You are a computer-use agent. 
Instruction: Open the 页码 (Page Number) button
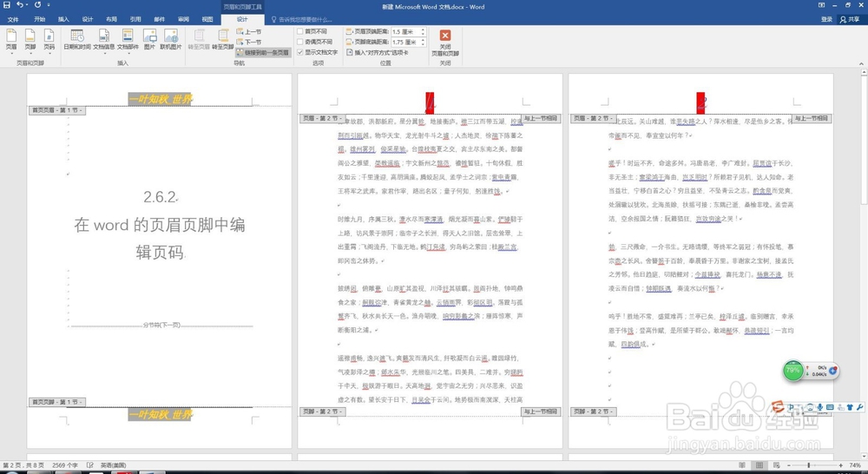pyautogui.click(x=49, y=40)
